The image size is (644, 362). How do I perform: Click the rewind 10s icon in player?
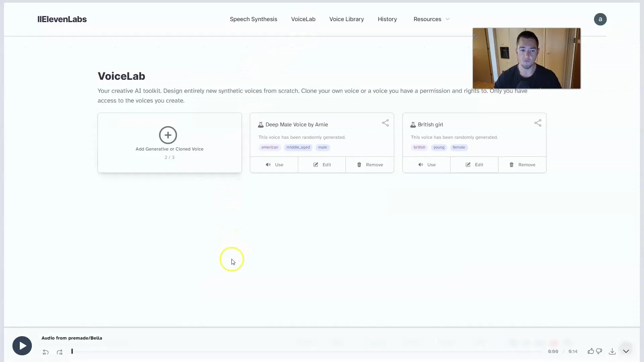click(46, 351)
